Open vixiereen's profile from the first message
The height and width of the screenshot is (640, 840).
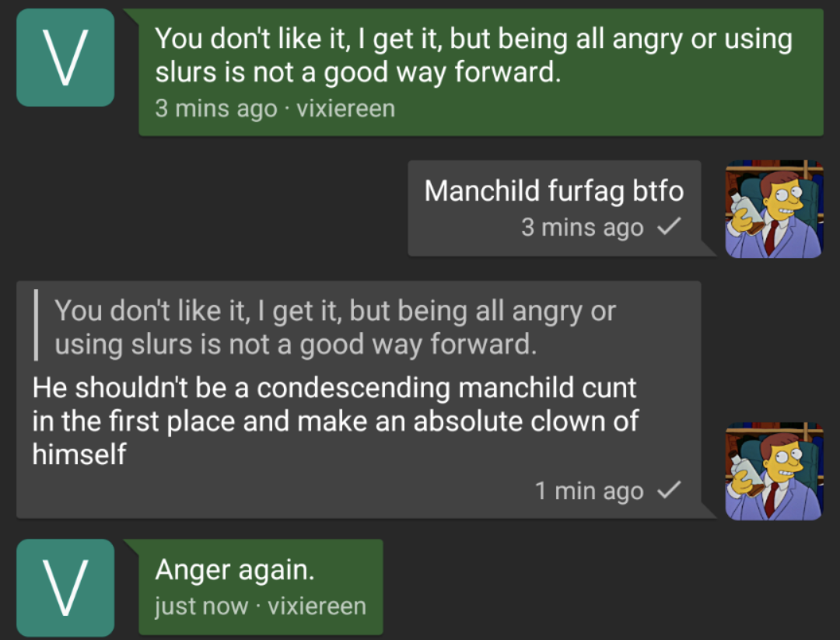pos(345,108)
